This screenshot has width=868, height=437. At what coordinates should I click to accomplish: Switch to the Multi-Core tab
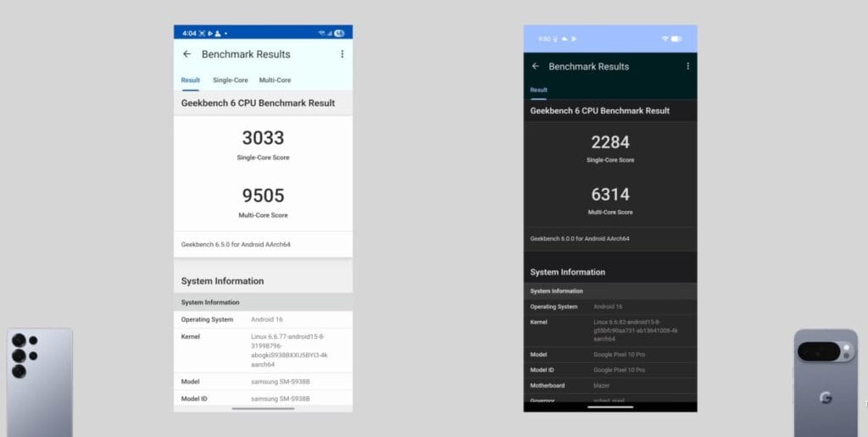[x=275, y=80]
